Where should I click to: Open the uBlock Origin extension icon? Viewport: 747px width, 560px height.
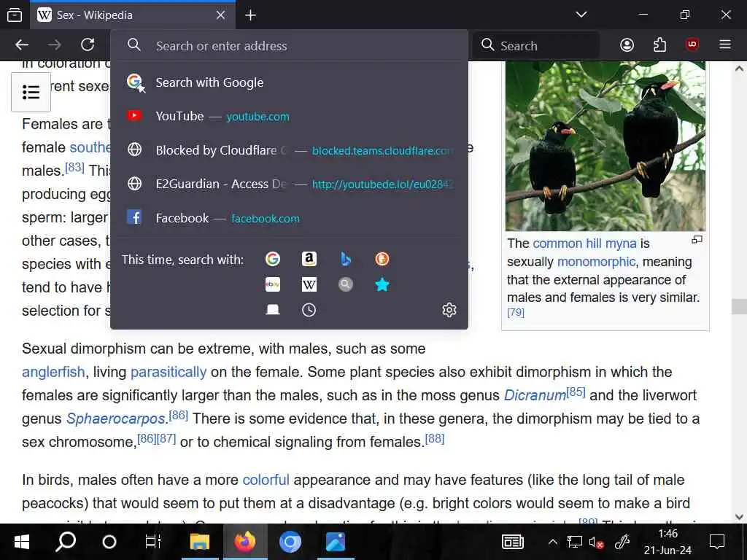click(x=692, y=44)
